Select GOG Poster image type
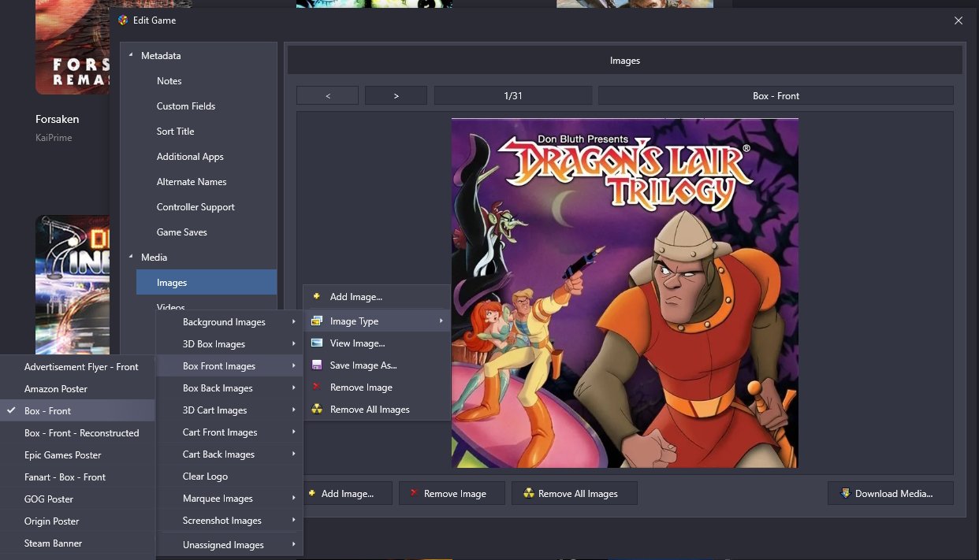The image size is (979, 560). point(77,499)
